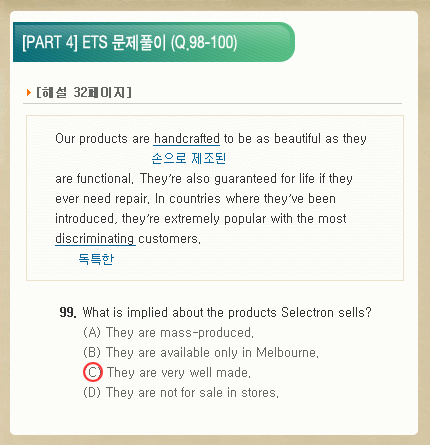430x445 pixels.
Task: Click question number 99
Action: [x=68, y=313]
